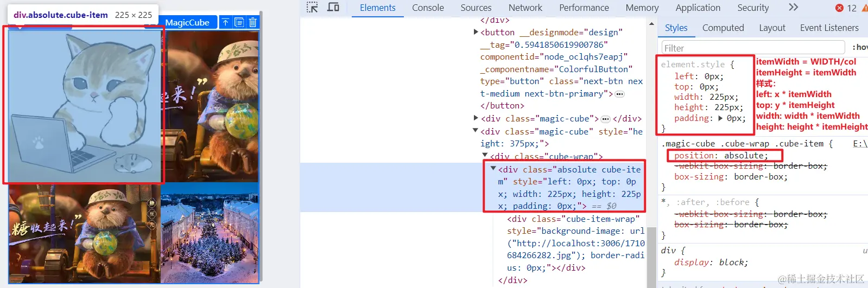Screen dimensions: 868x288
Task: Expand the first collapsed magic-cube div
Action: [x=476, y=118]
